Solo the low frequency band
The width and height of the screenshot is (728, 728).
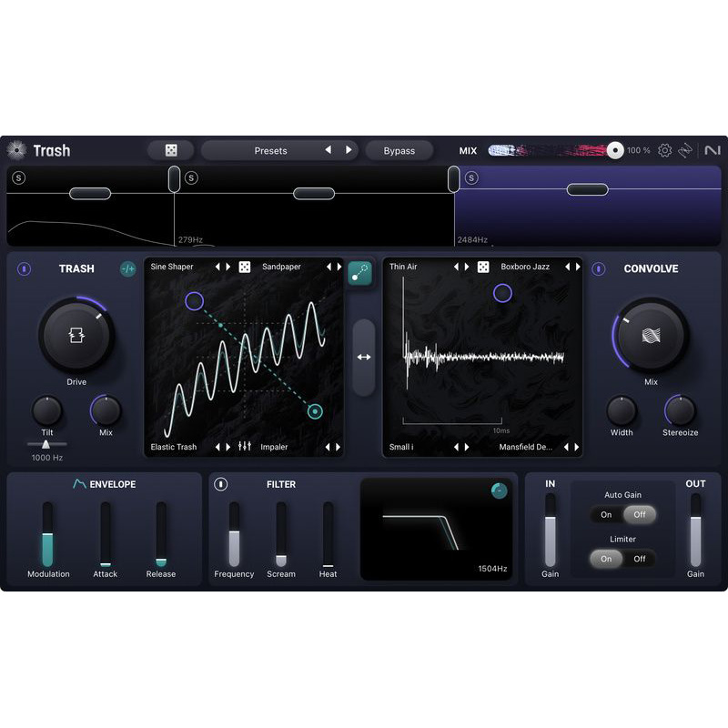(x=18, y=177)
